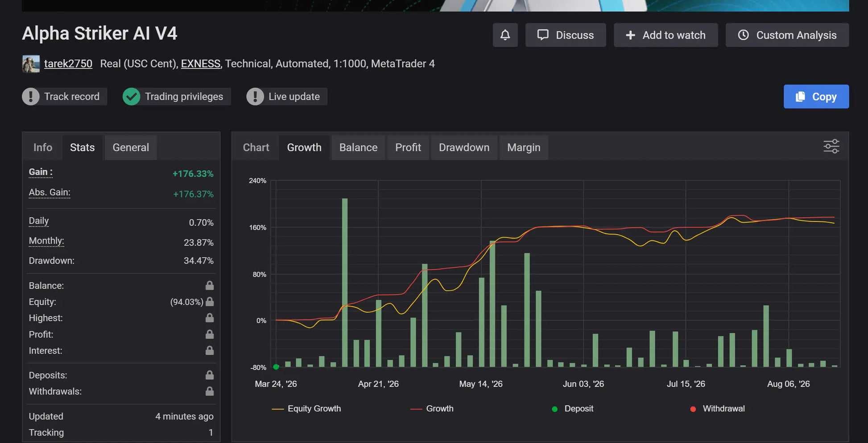This screenshot has height=443, width=868.
Task: Click the Live update warning badge
Action: [287, 96]
